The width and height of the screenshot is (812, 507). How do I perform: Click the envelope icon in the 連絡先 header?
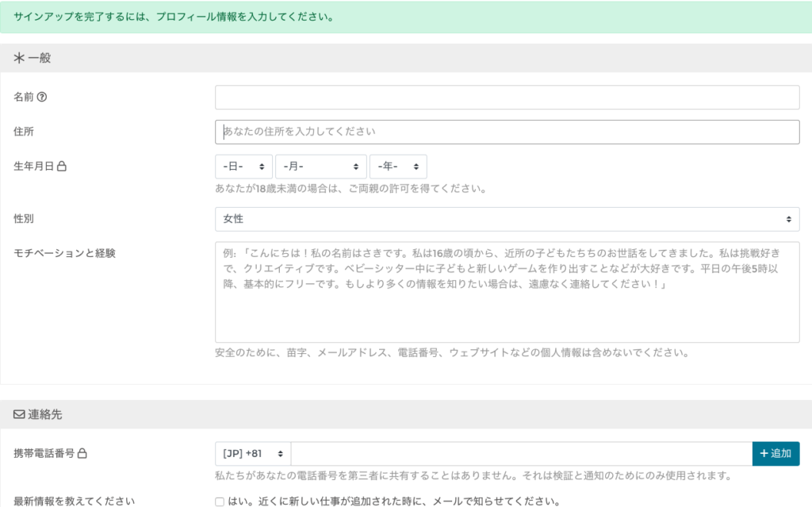[x=18, y=414]
